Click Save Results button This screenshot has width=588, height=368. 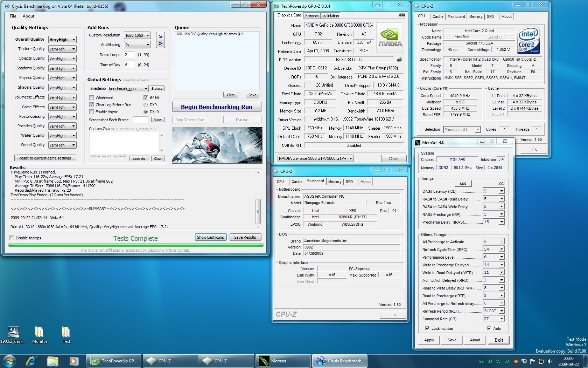[x=245, y=237]
